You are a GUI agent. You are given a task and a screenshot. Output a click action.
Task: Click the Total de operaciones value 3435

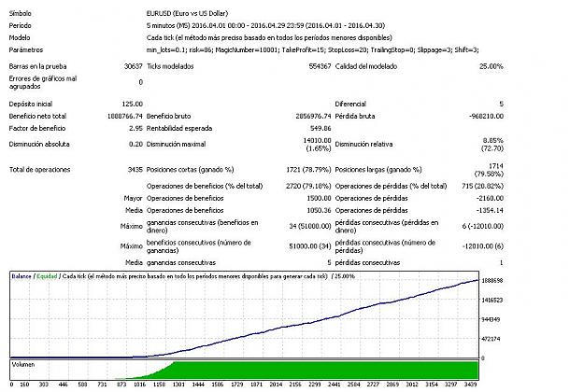tap(135, 170)
